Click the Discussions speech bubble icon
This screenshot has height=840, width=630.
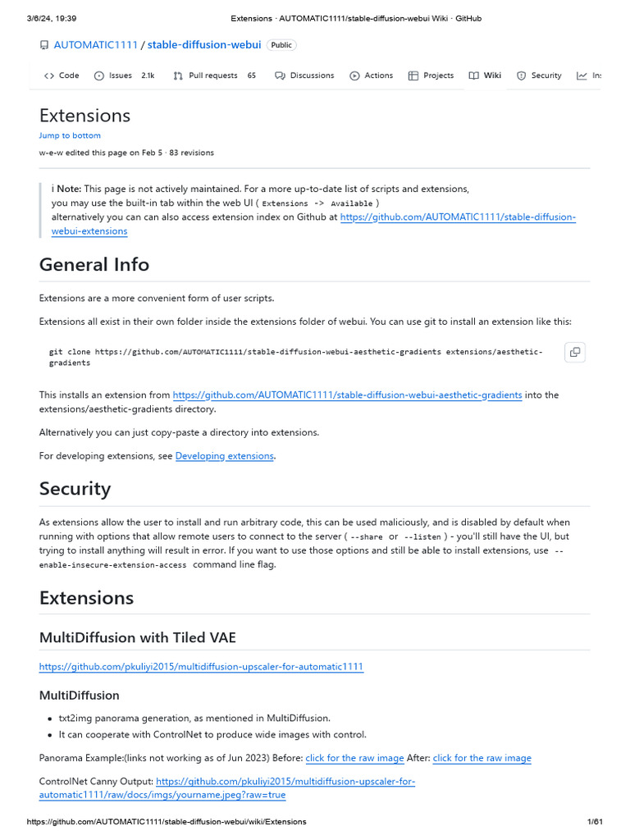tap(280, 75)
